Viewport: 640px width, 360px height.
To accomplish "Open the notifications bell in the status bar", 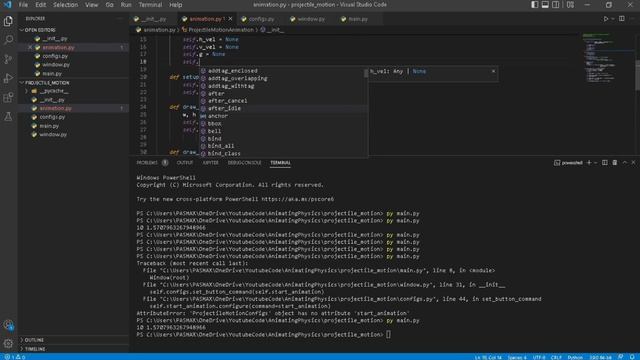I will point(632,357).
